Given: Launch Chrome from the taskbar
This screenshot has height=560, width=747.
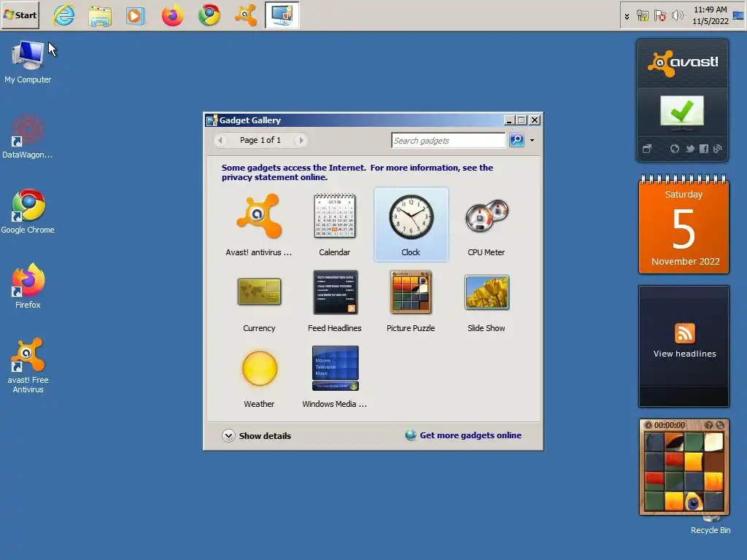Looking at the screenshot, I should [x=209, y=15].
